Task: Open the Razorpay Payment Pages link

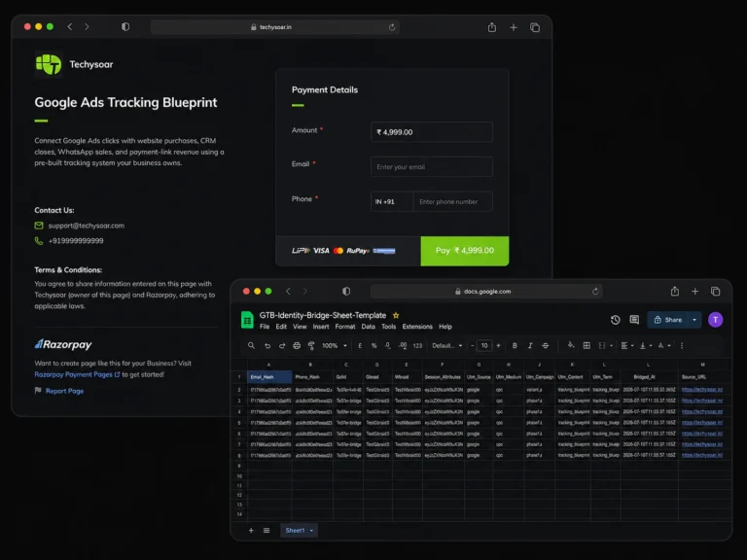Action: click(x=73, y=374)
